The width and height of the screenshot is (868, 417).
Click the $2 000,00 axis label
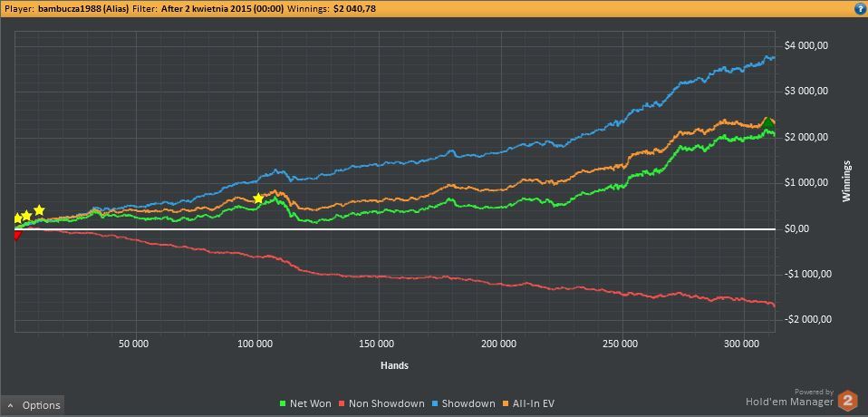coord(806,138)
